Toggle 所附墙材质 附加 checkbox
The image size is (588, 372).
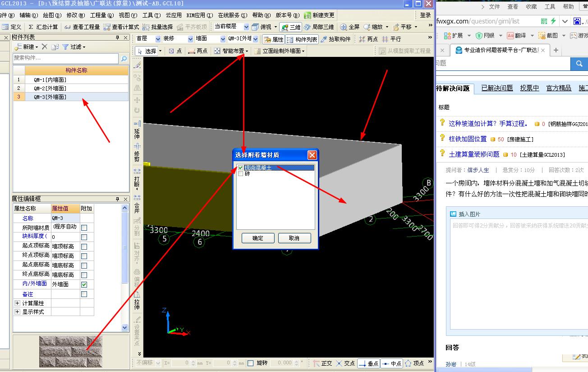pos(84,228)
